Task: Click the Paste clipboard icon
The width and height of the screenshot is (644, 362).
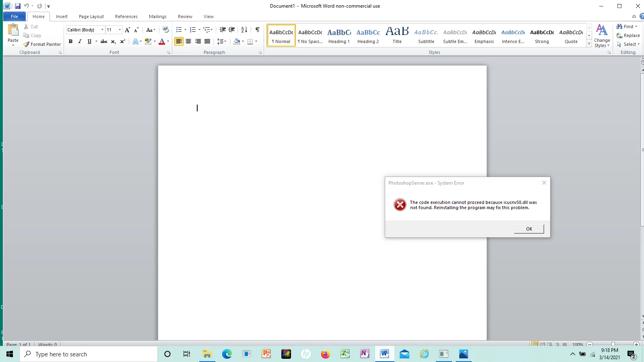Action: (x=13, y=30)
